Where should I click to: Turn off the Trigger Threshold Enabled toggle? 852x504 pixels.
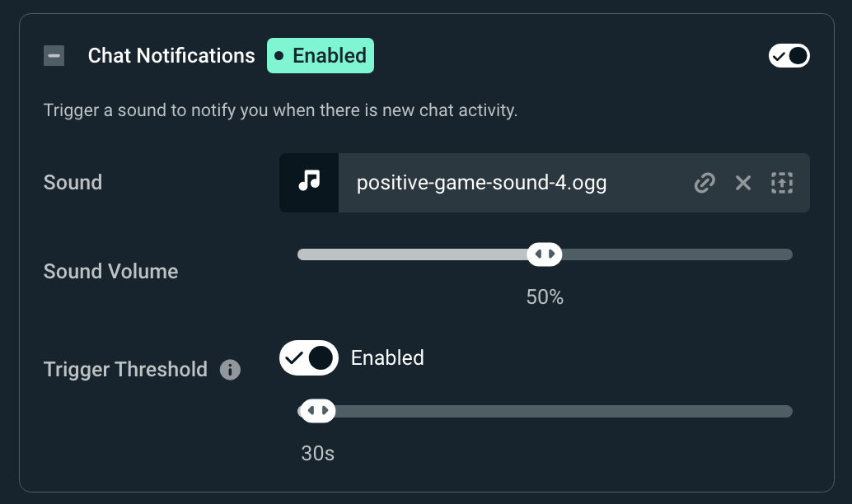click(x=309, y=357)
